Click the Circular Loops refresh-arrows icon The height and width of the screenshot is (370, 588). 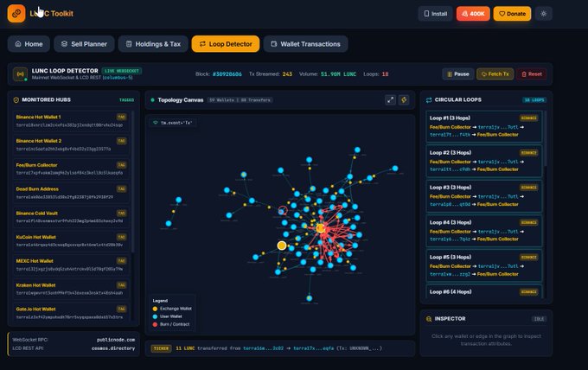click(429, 100)
